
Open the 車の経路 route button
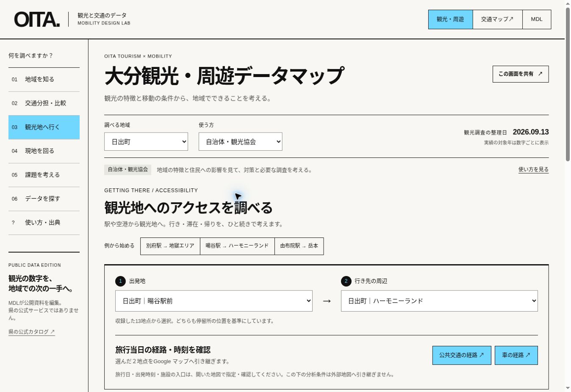point(516,355)
